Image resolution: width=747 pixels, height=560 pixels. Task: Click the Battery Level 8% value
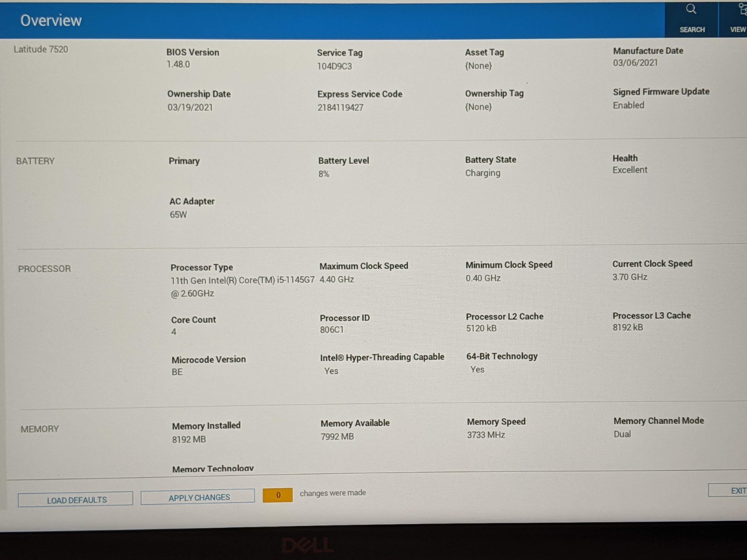click(x=324, y=174)
